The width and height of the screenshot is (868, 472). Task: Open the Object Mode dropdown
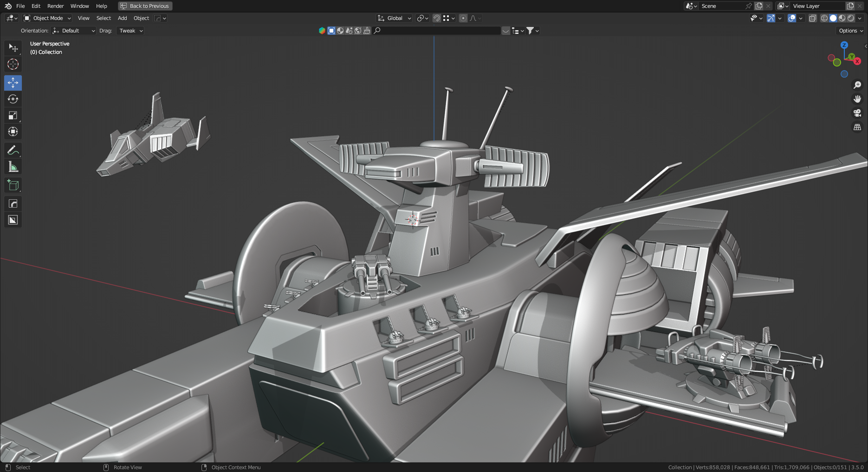point(47,18)
